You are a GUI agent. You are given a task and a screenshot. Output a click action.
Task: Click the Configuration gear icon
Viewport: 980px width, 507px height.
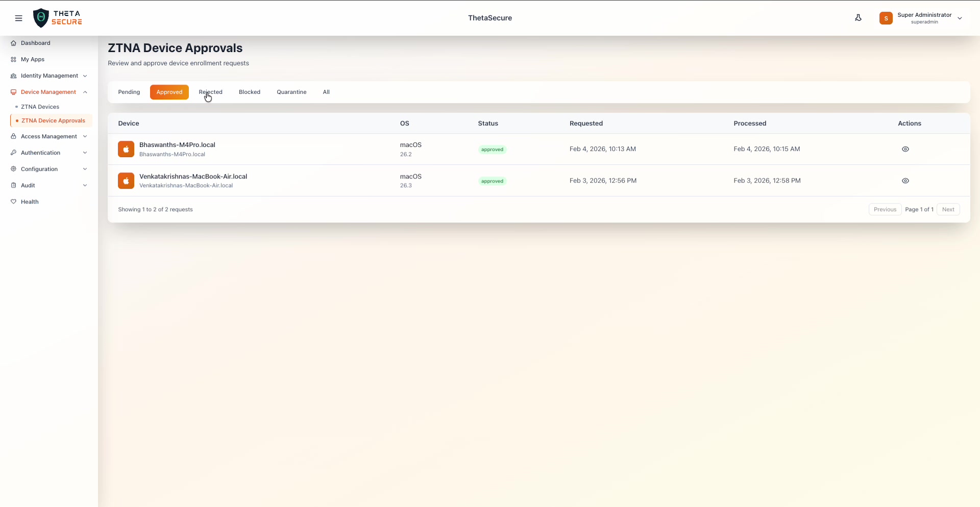[14, 169]
